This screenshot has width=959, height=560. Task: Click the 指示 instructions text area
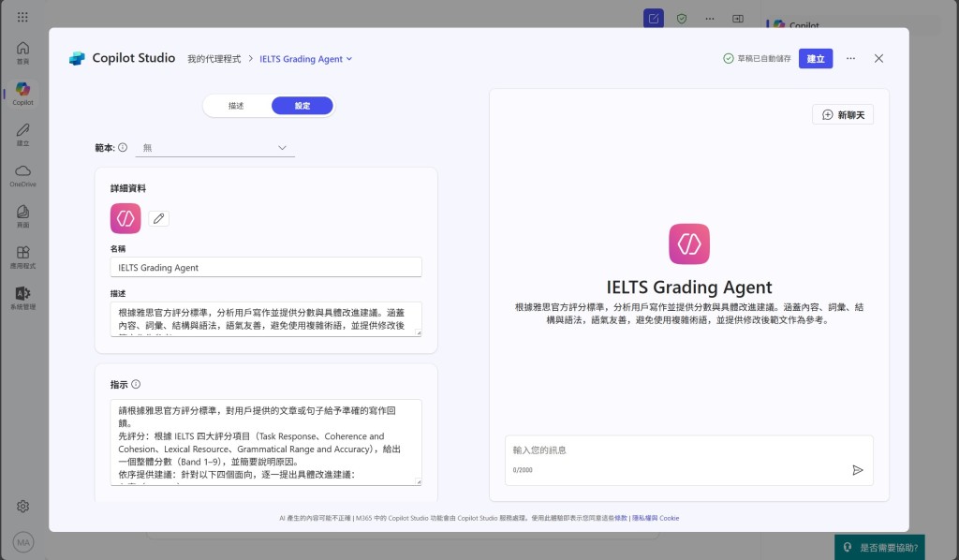click(266, 442)
